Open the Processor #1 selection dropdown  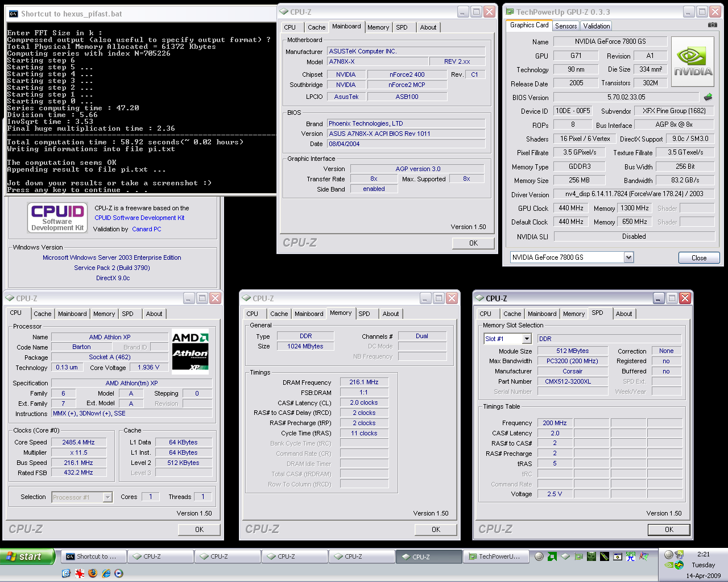click(107, 497)
